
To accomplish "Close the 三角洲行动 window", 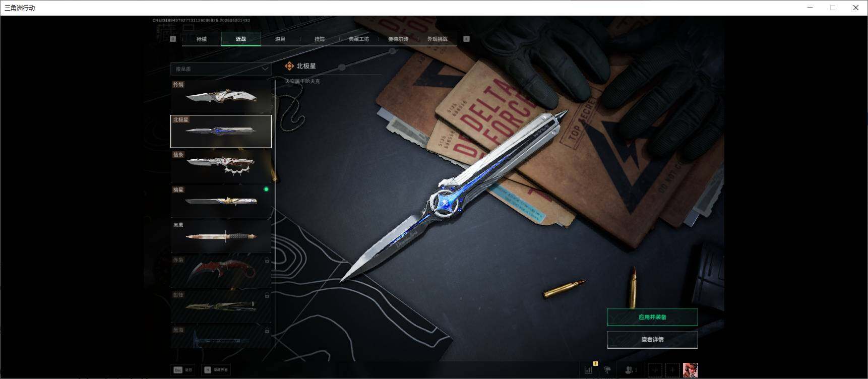I will coord(856,8).
